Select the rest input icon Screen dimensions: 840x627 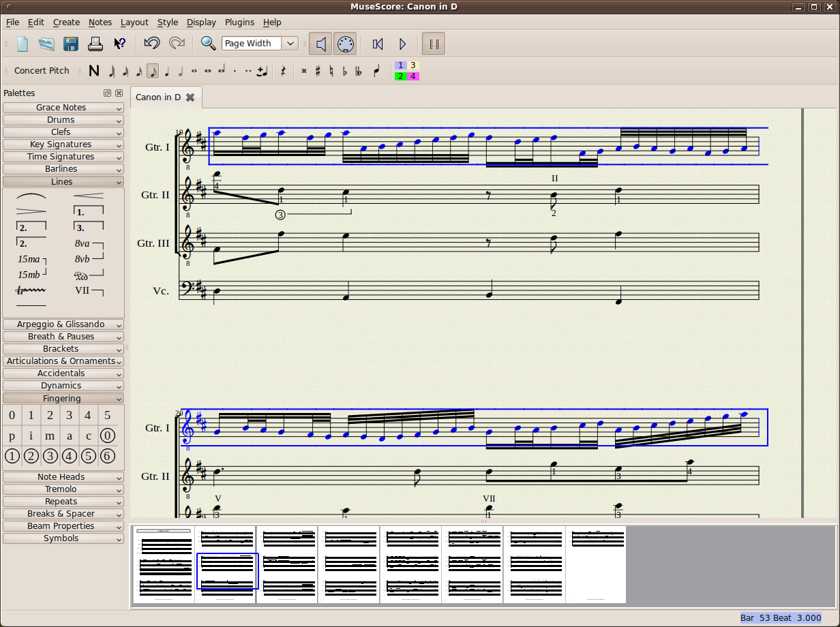click(x=283, y=70)
